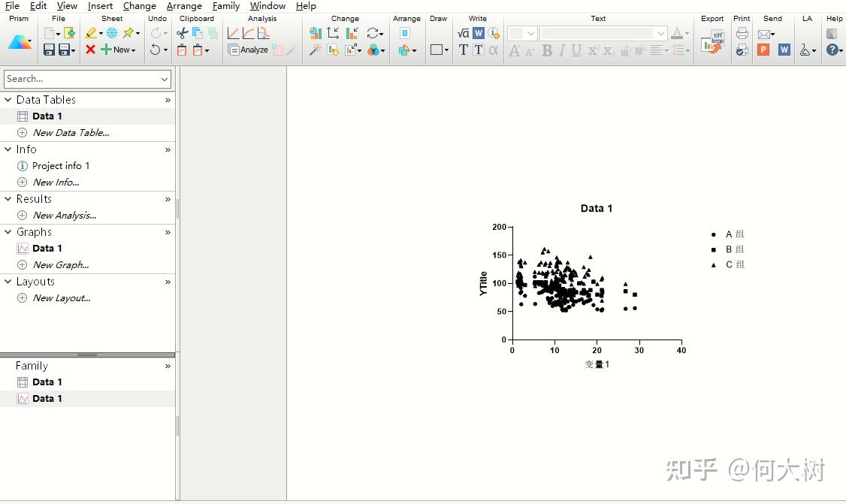Collapse the Graphs section

coord(8,232)
